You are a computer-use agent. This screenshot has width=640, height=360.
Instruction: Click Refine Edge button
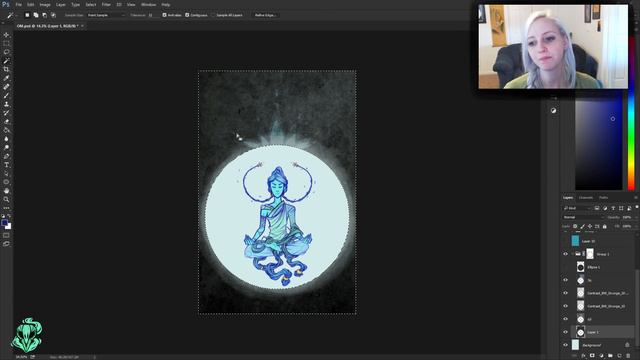pyautogui.click(x=265, y=15)
